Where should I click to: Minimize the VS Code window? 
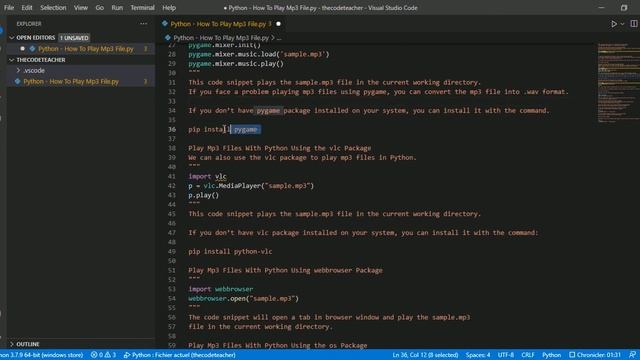point(601,7)
